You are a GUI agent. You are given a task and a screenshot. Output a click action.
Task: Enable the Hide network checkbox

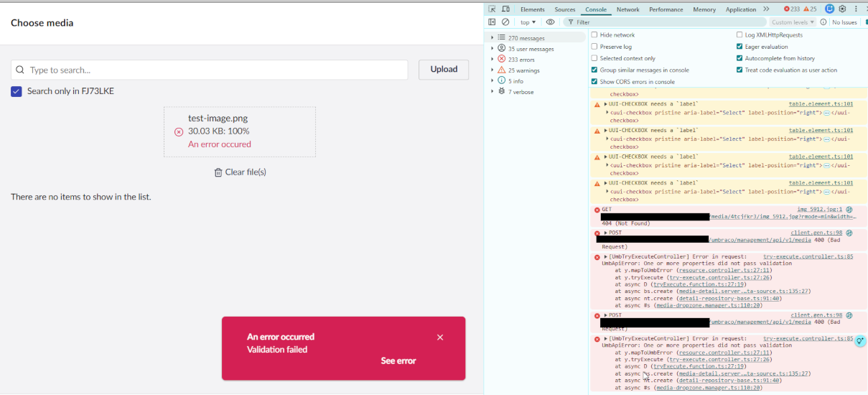point(594,34)
